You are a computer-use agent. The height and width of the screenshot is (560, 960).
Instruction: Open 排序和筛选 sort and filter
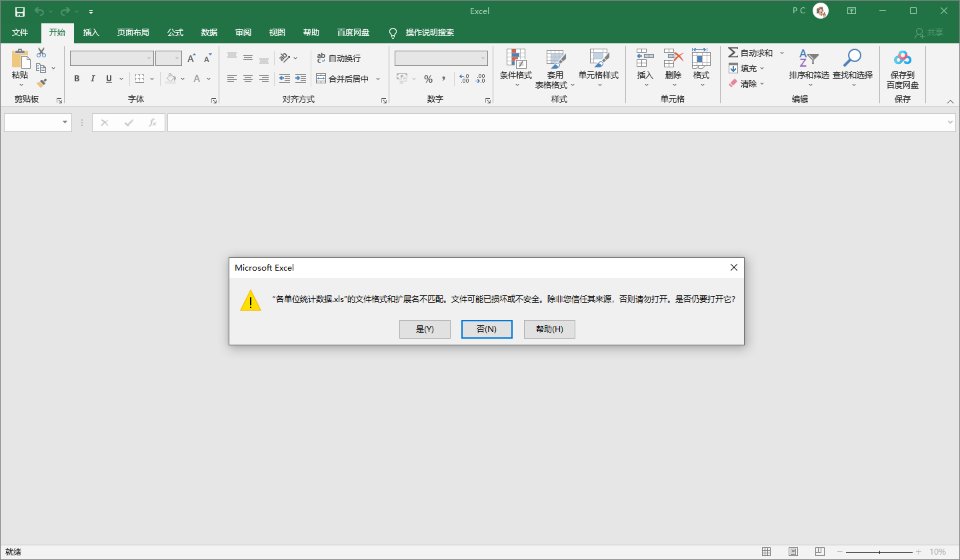click(809, 68)
